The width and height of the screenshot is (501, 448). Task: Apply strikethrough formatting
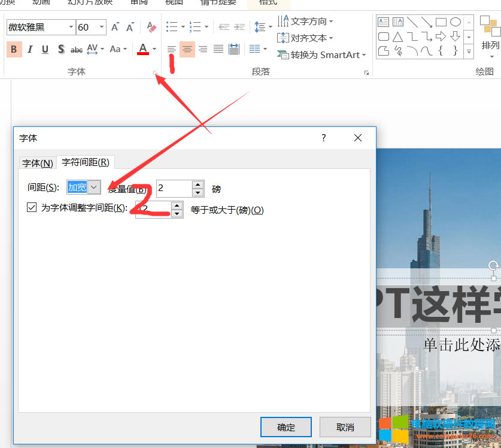(x=75, y=49)
